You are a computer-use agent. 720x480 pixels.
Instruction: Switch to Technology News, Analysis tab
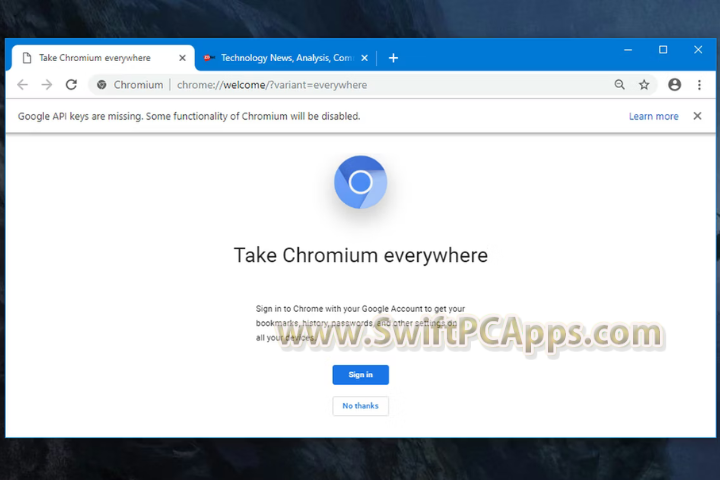click(286, 58)
